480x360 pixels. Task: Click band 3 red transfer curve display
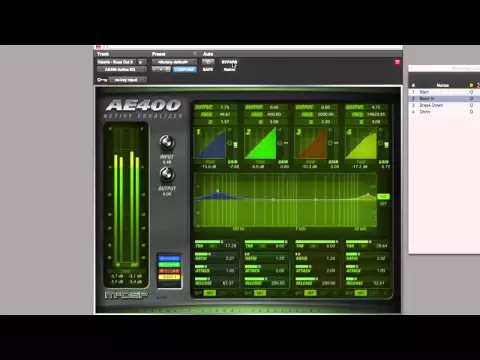point(311,143)
